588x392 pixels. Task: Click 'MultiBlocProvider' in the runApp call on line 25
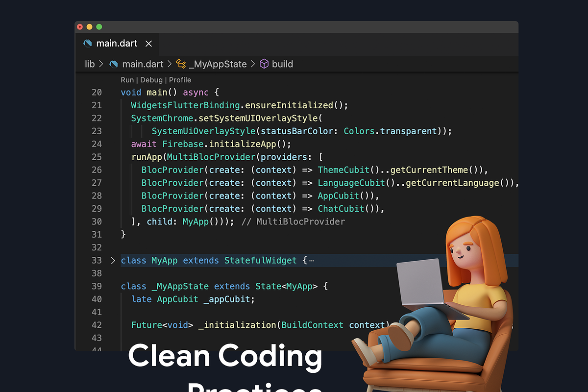click(211, 157)
